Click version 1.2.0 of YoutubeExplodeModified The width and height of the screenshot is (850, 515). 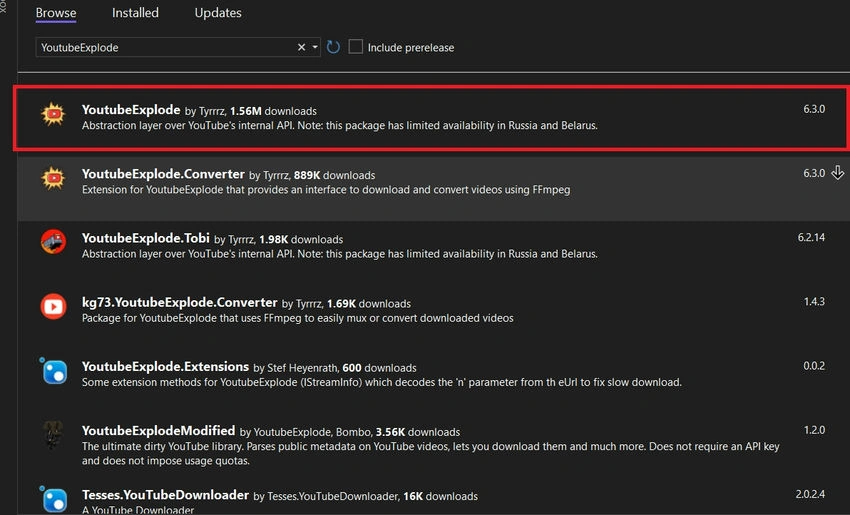[x=814, y=430]
